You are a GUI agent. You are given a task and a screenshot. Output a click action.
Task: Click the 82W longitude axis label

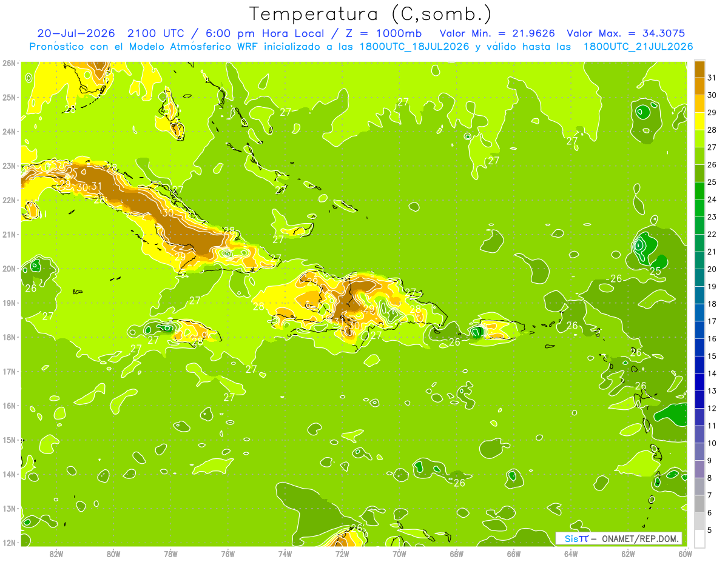coord(56,554)
